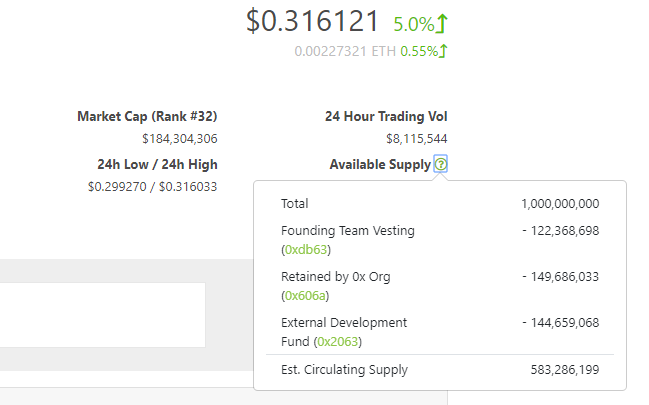Click the 0.00227321 ETH price

click(x=345, y=51)
